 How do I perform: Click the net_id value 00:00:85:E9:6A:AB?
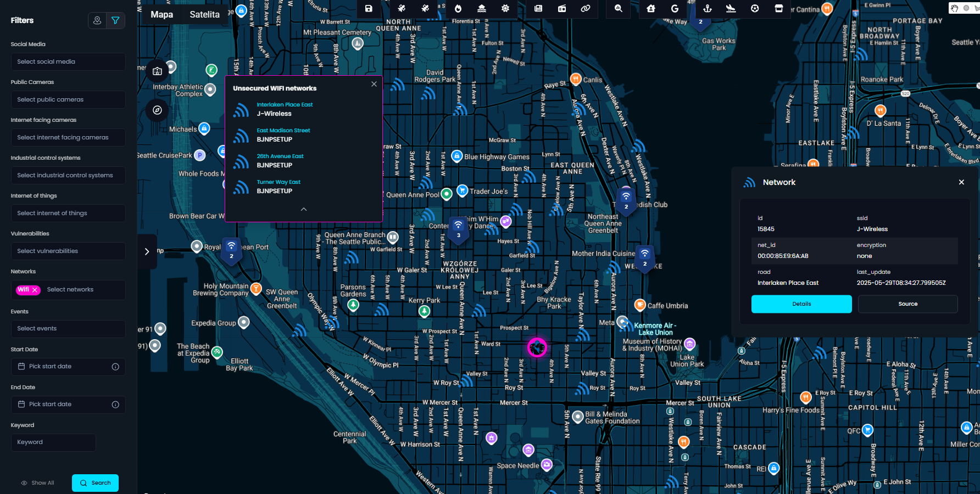point(783,256)
